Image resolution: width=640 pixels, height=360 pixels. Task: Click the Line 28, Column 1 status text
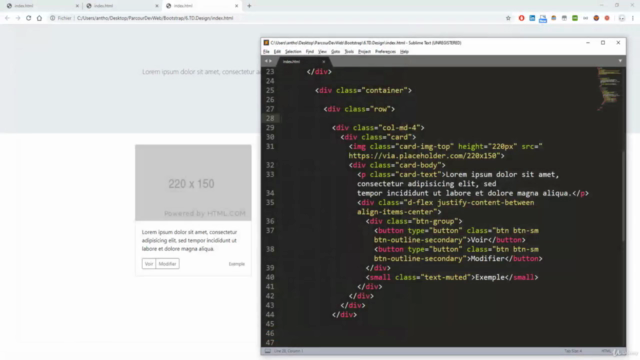coord(288,351)
